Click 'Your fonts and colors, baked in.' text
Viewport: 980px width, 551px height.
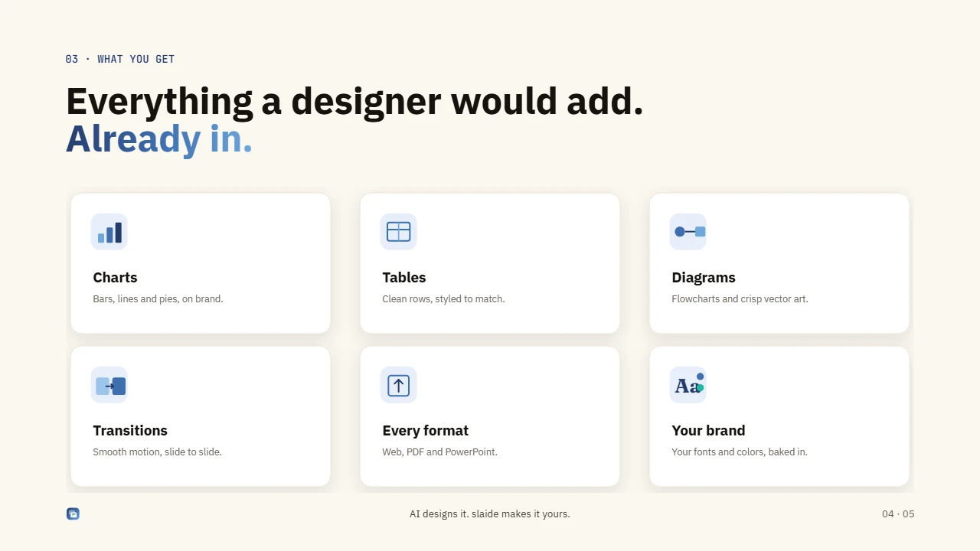[x=739, y=452]
